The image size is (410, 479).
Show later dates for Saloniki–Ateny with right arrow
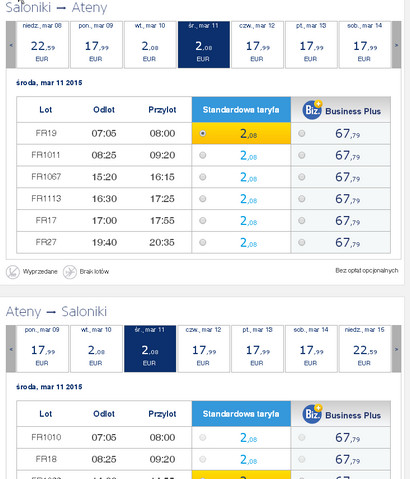[396, 45]
